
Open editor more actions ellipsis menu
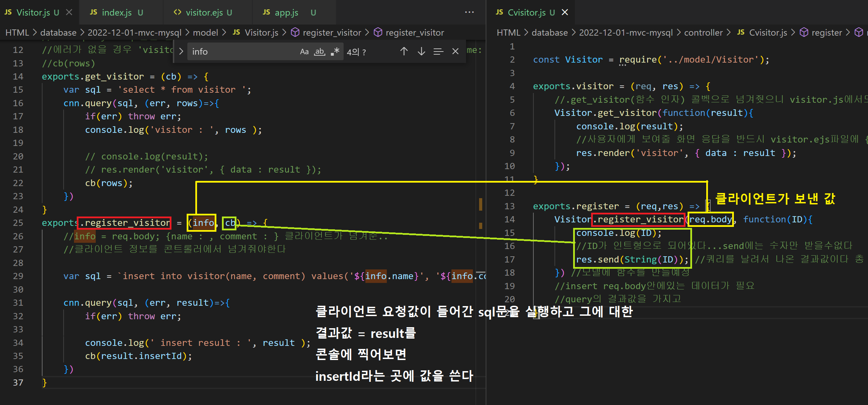469,12
